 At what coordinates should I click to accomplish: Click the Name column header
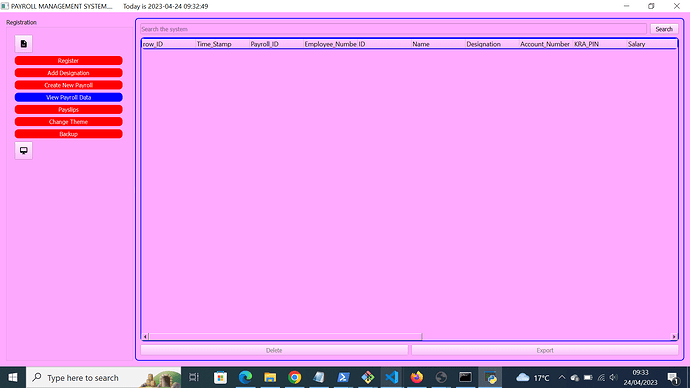click(x=438, y=44)
